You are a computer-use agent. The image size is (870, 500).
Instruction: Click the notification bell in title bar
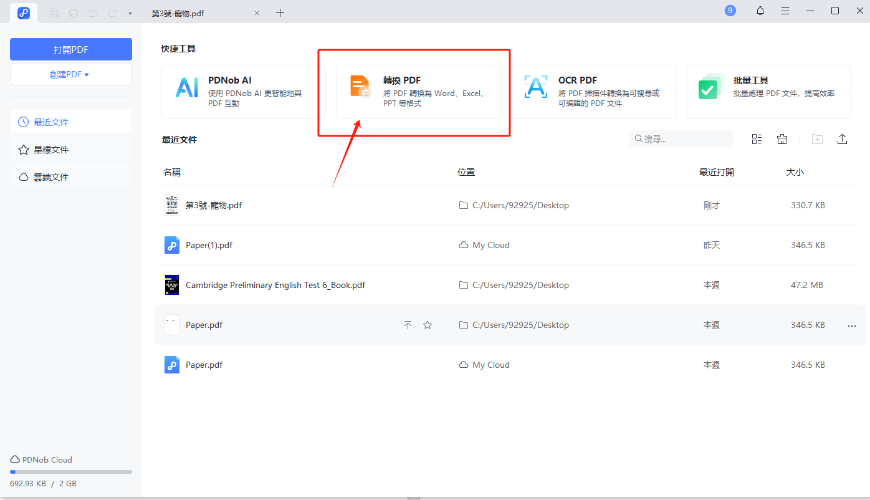pos(760,11)
